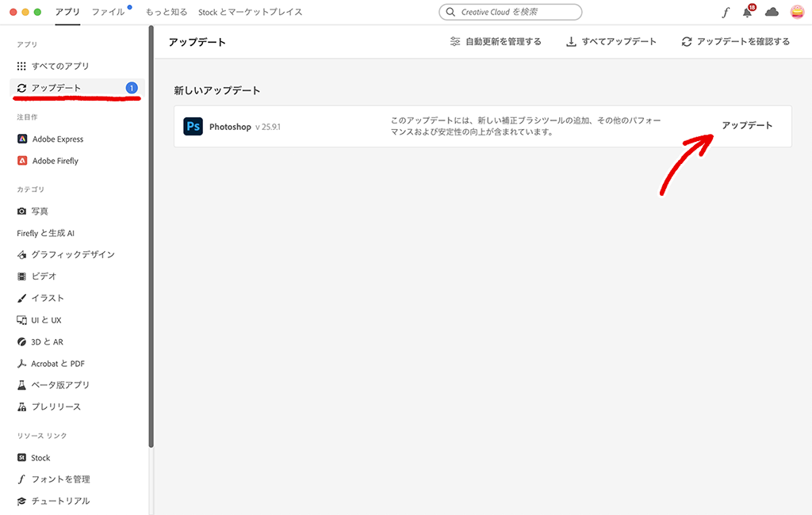Click in the Creative Cloud を検索 field
Image resolution: width=812 pixels, height=515 pixels.
coord(511,12)
